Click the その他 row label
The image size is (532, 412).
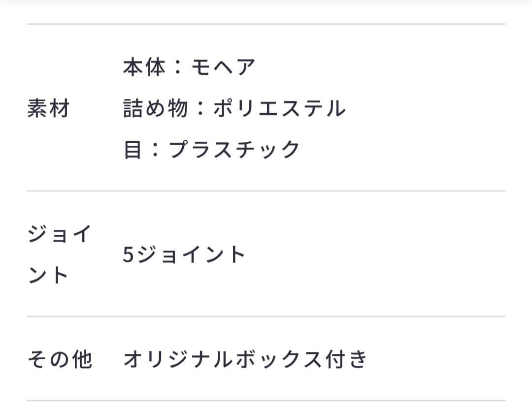60,360
